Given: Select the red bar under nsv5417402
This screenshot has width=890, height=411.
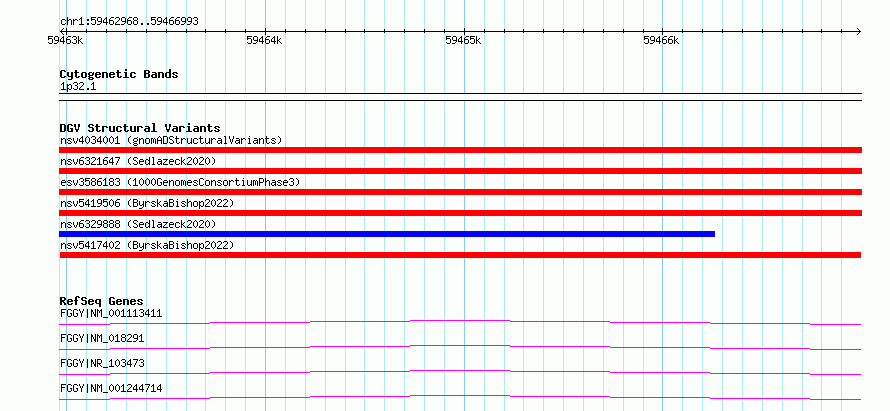Looking at the screenshot, I should tap(460, 255).
